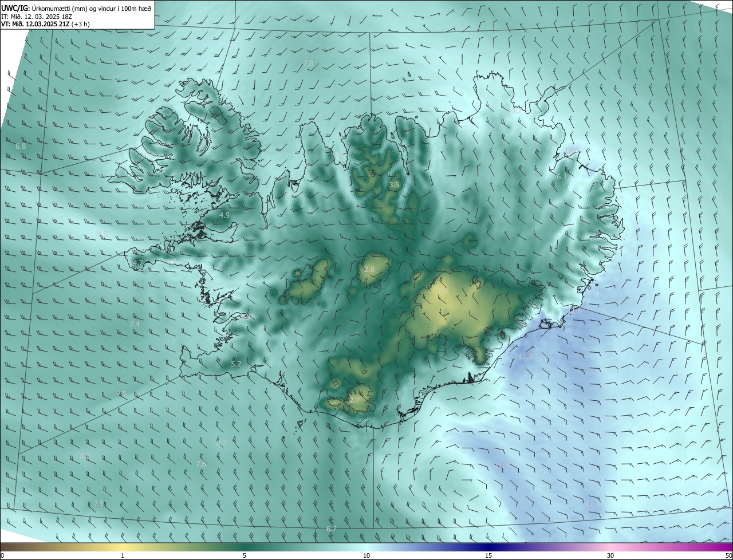The image size is (733, 560).
Task: Click the 5.2 value label on the map
Action: (x=236, y=364)
